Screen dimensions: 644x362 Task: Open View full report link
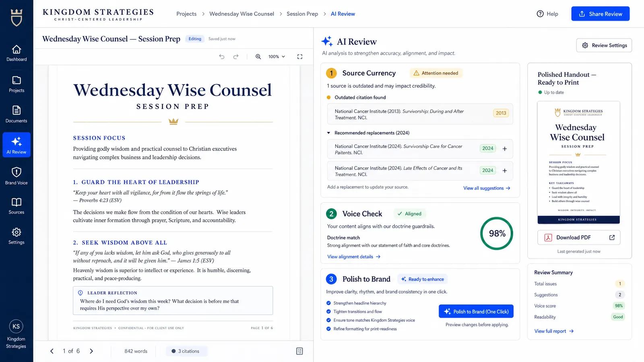[x=554, y=331]
